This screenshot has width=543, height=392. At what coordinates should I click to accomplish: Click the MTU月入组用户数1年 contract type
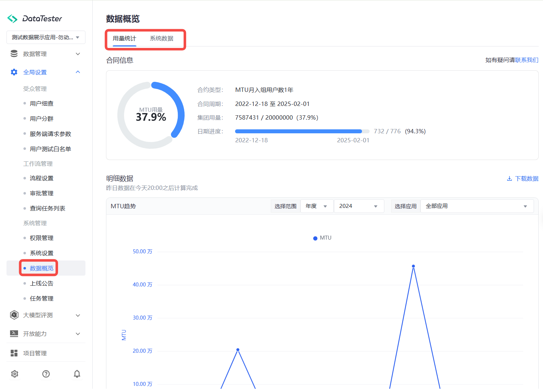tap(264, 90)
